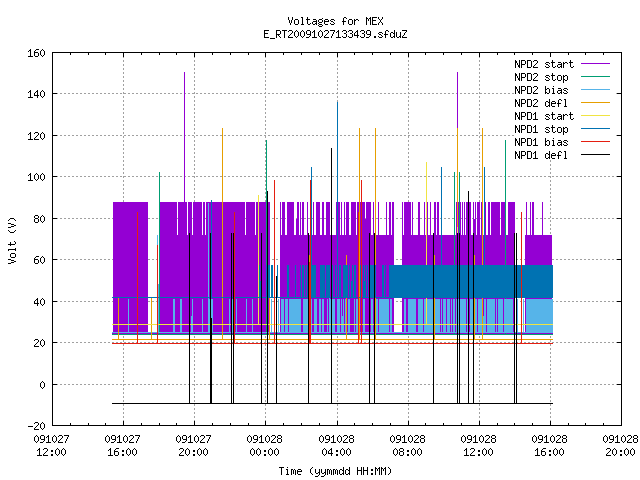
Task: Click the 'Volt (V)' y-axis label
Action: tap(13, 240)
